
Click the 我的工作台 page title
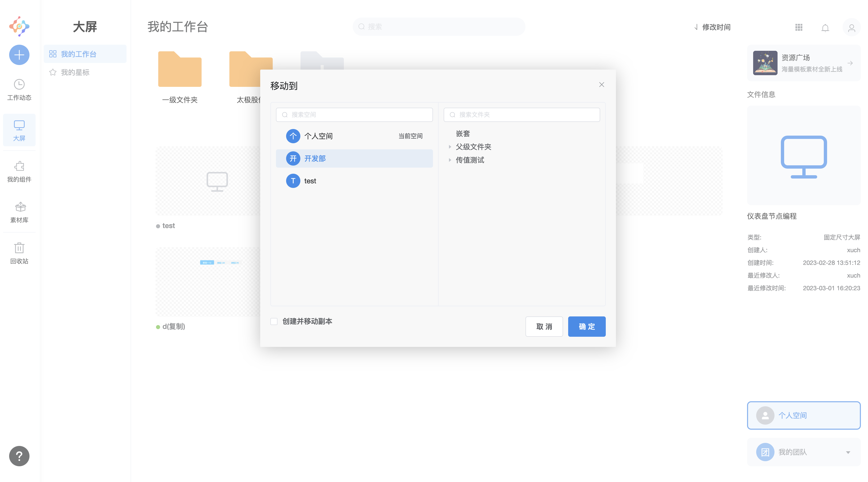coord(178,27)
